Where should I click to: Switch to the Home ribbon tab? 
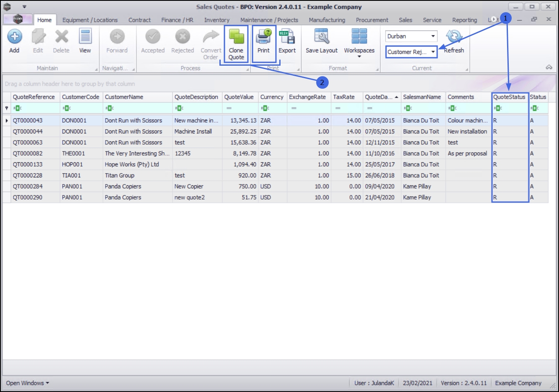(44, 20)
